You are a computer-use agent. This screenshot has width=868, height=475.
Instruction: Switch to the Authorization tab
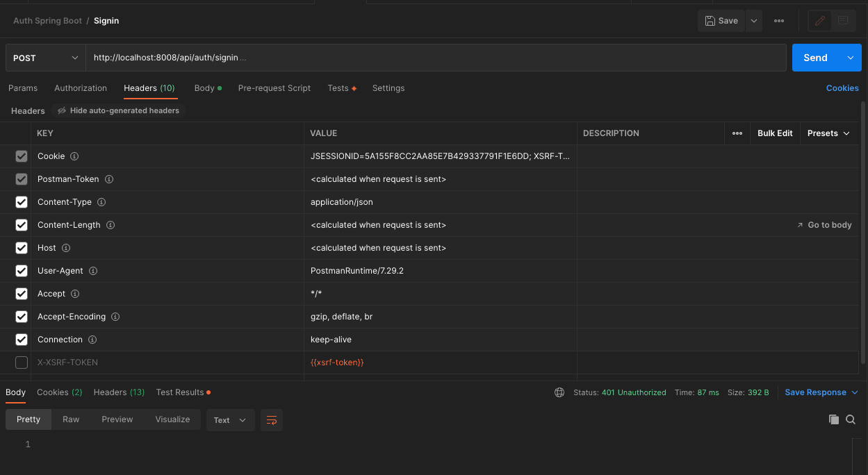tap(80, 88)
